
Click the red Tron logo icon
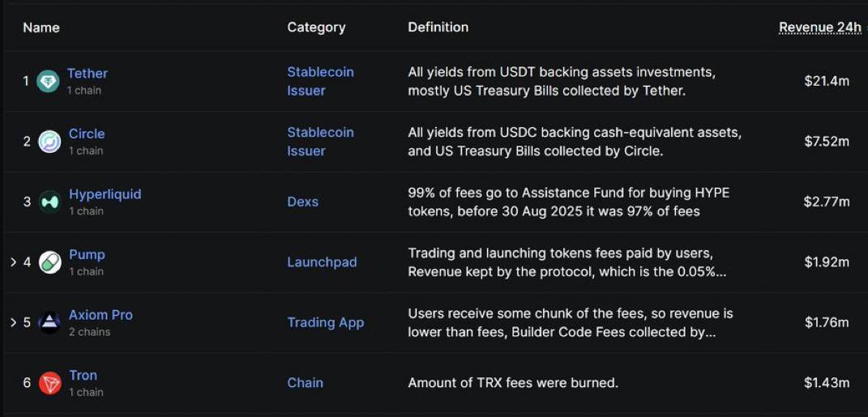pyautogui.click(x=49, y=383)
